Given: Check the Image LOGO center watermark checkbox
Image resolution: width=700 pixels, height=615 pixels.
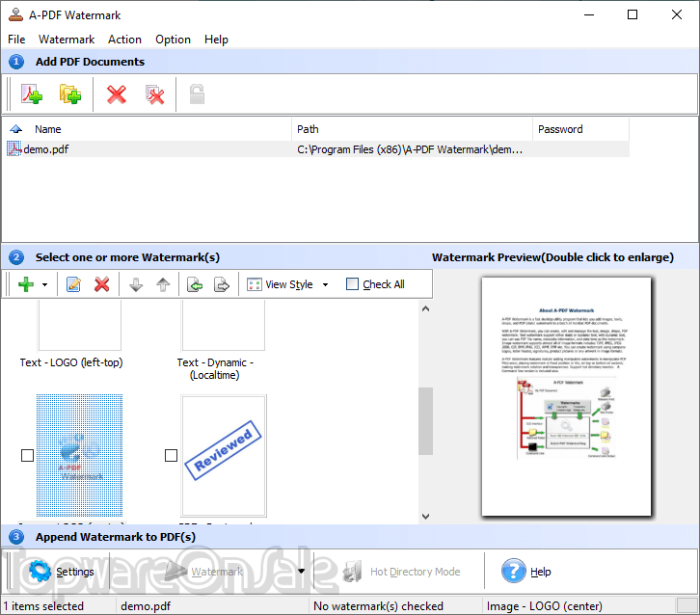Looking at the screenshot, I should coord(27,455).
